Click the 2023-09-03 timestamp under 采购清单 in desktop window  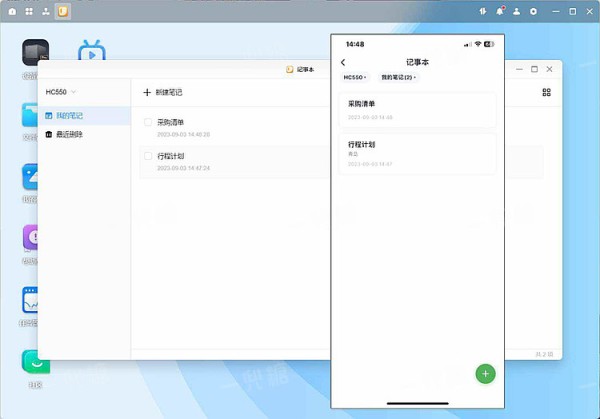tap(184, 134)
